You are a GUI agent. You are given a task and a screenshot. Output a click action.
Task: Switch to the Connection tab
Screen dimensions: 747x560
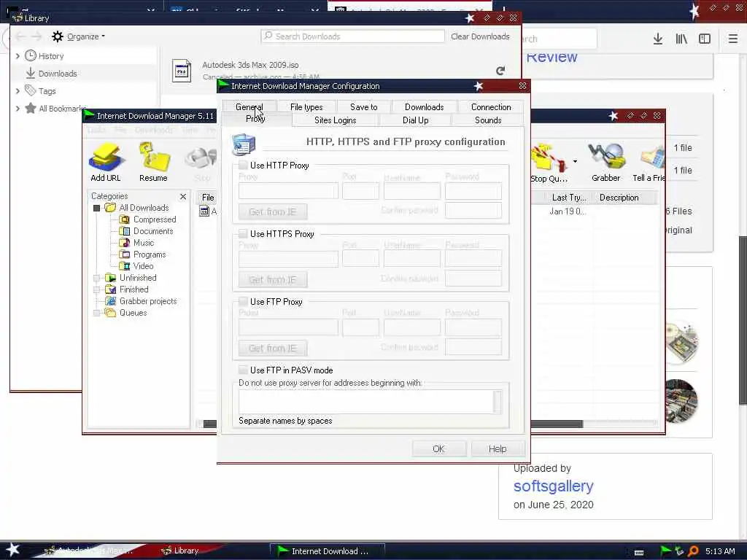point(491,107)
